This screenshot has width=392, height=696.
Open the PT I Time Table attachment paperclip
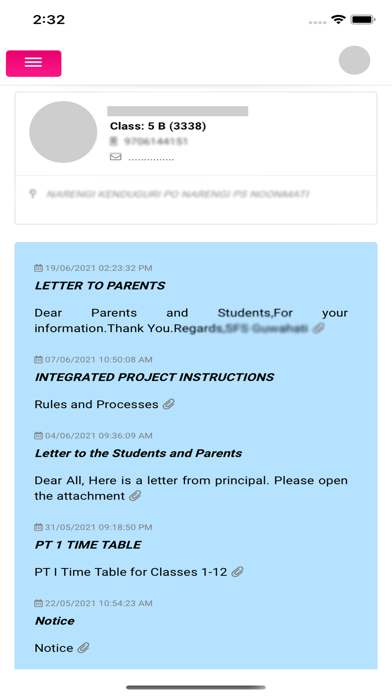point(238,572)
